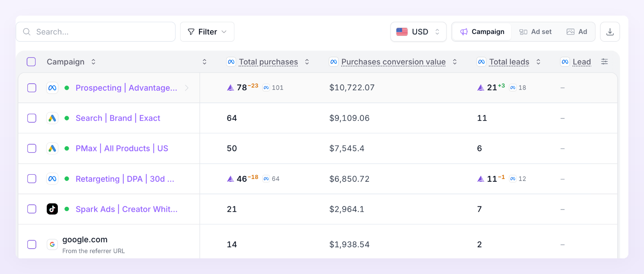Image resolution: width=644 pixels, height=274 pixels.
Task: Click the Google Ads icon beside Search Brand Exact
Action: pos(52,118)
